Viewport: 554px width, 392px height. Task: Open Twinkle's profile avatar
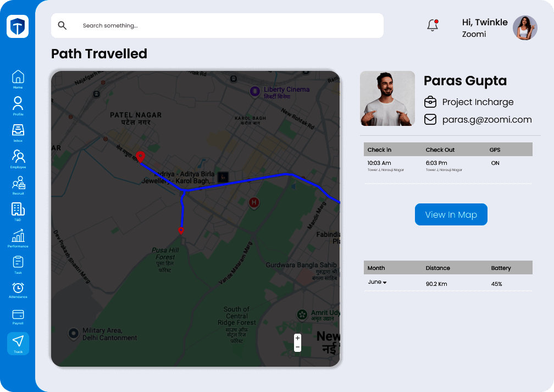pyautogui.click(x=525, y=27)
